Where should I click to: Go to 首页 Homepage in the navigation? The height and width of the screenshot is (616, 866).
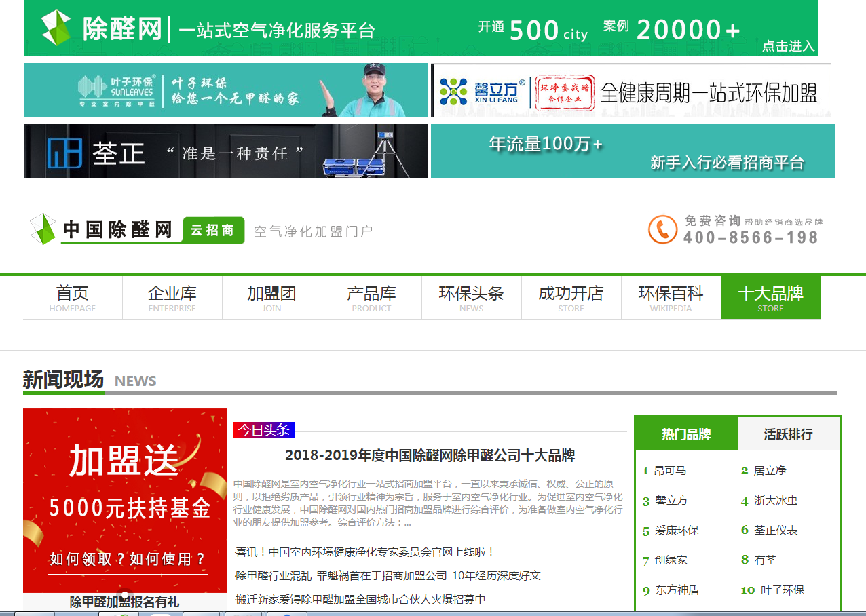point(73,298)
